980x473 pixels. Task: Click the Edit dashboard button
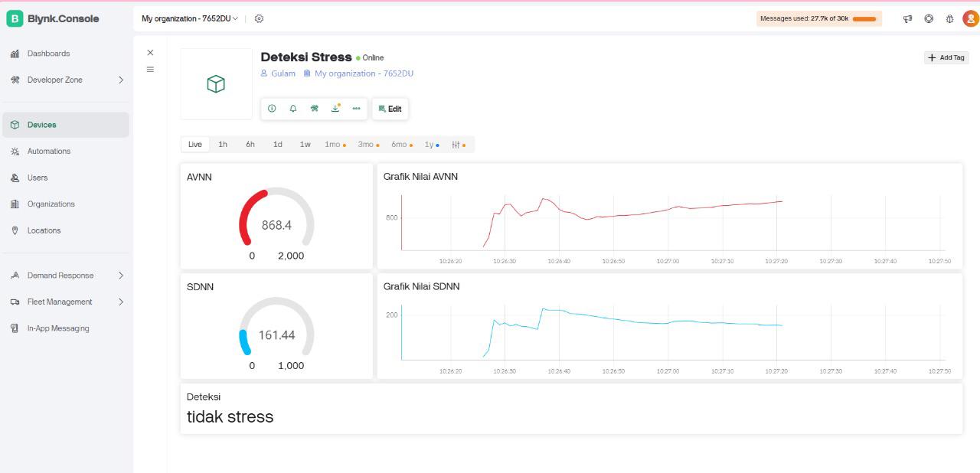[390, 109]
